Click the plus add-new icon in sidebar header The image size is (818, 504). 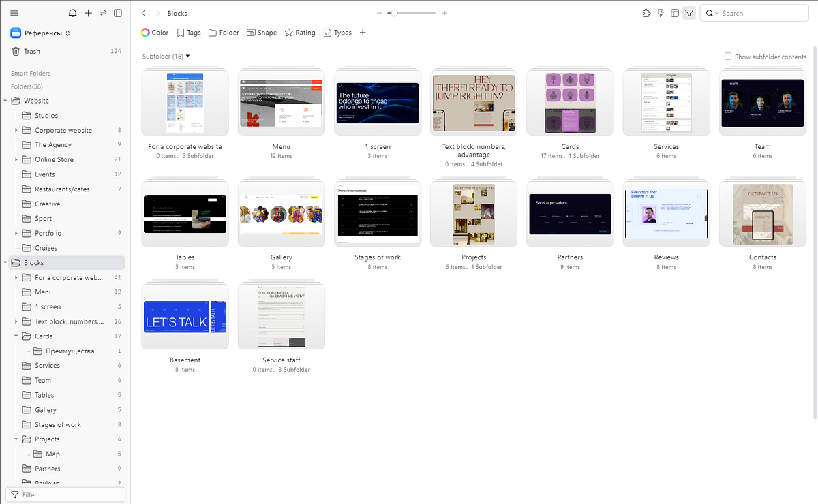(88, 13)
